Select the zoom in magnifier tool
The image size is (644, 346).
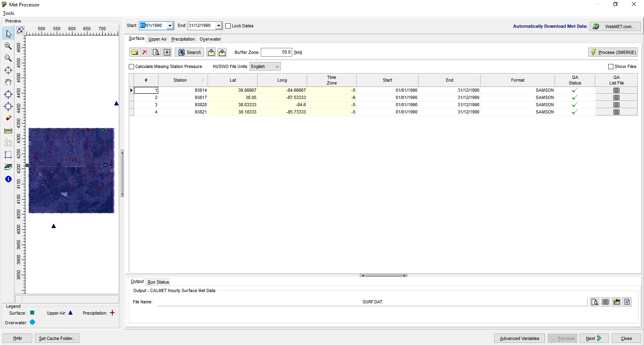pos(8,46)
